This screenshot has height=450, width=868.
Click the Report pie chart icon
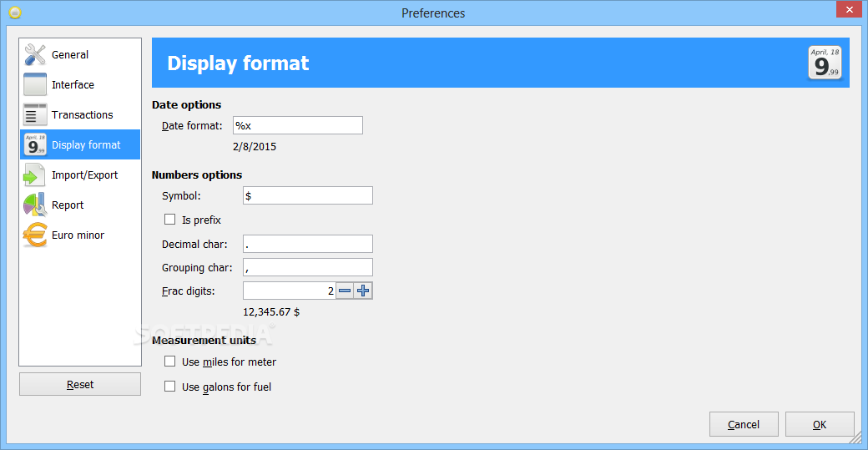(x=35, y=205)
